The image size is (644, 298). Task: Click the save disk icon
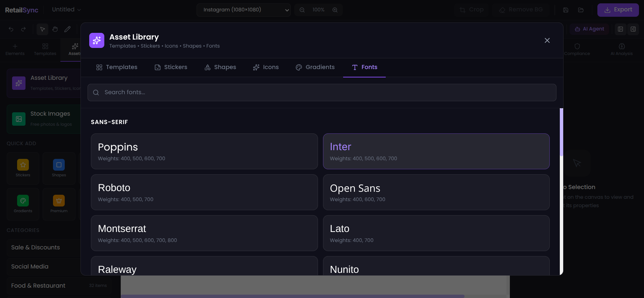566,10
